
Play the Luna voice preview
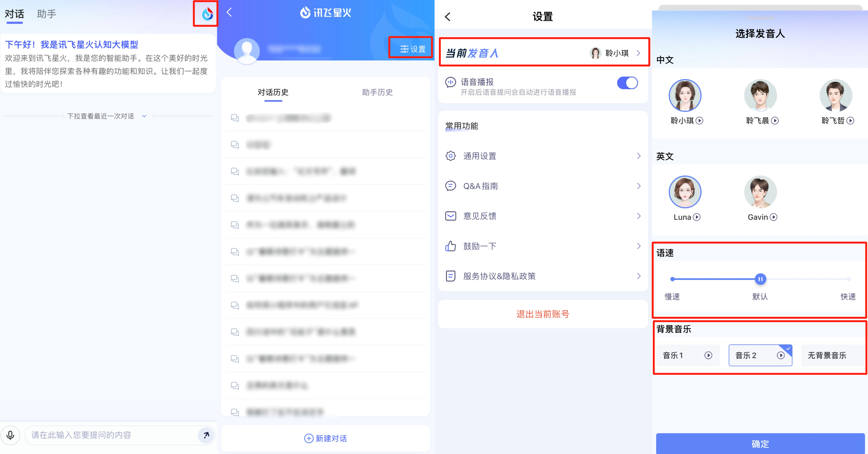pyautogui.click(x=697, y=217)
